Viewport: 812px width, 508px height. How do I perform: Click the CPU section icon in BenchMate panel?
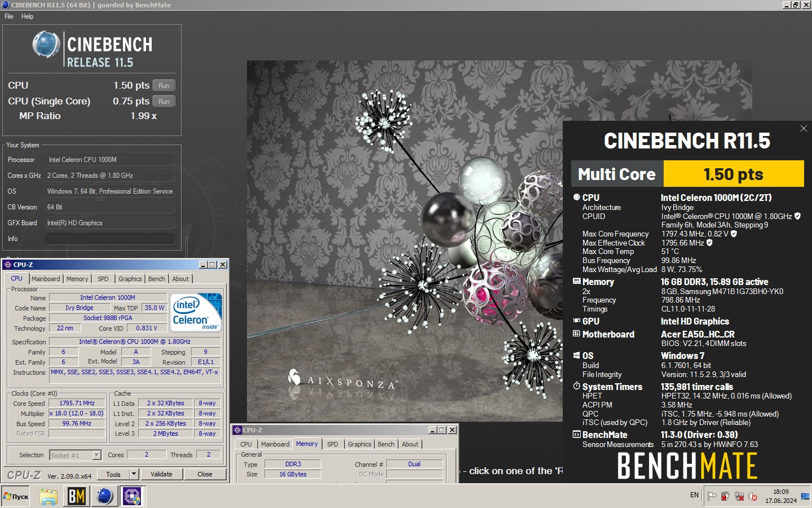point(577,198)
